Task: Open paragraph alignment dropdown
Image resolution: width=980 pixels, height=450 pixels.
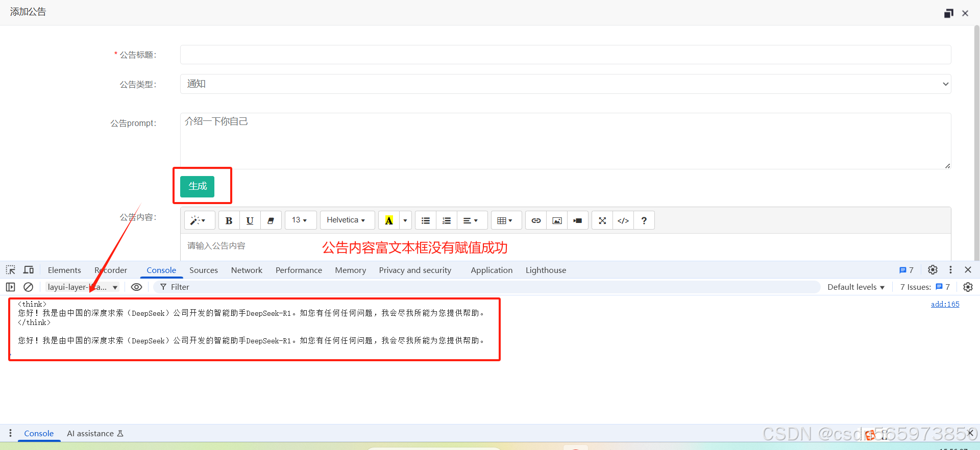Action: pos(471,220)
